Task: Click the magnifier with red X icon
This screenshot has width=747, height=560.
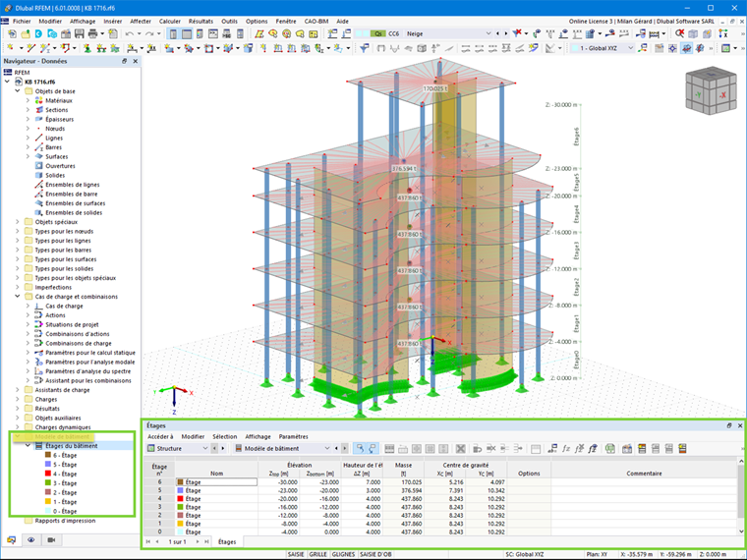Action: [x=679, y=33]
